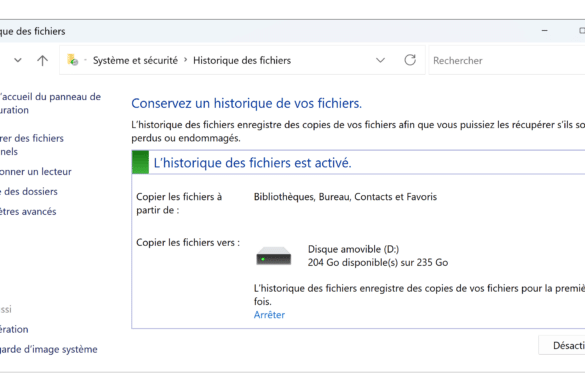This screenshot has width=585, height=390.
Task: Open the exclude folders link
Action: click(x=29, y=191)
